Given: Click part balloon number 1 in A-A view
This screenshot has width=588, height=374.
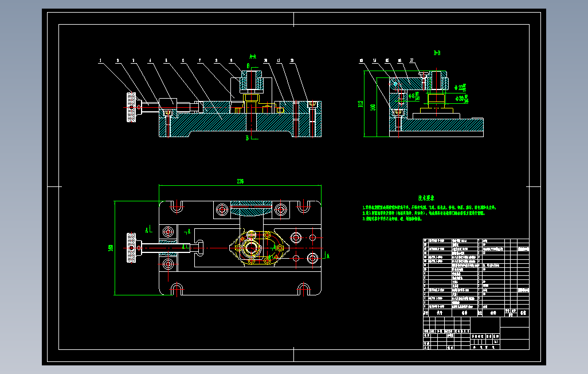Looking at the screenshot, I should [100, 60].
